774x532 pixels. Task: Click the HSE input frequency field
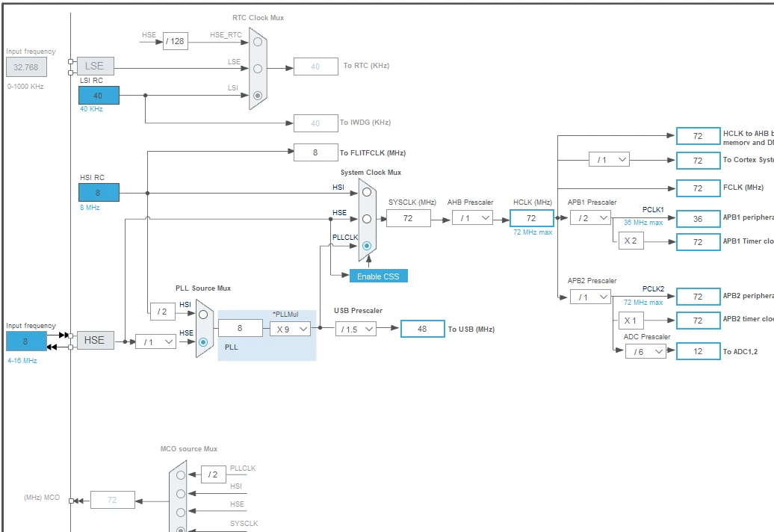click(x=27, y=341)
